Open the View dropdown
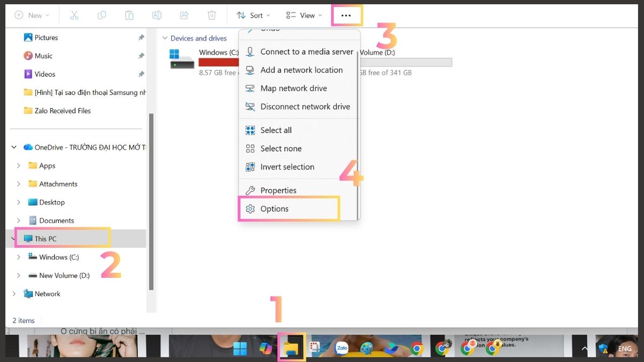Screen dimensions: 644x362 pos(303,15)
